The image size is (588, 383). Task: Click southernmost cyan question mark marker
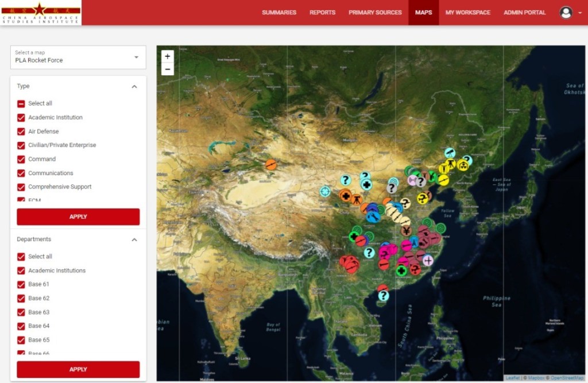point(384,296)
